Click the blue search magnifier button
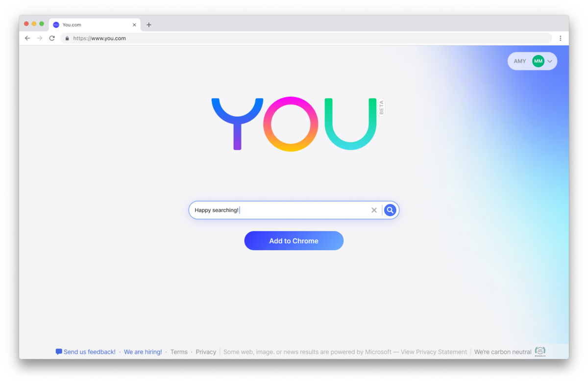This screenshot has width=588, height=382. [390, 210]
